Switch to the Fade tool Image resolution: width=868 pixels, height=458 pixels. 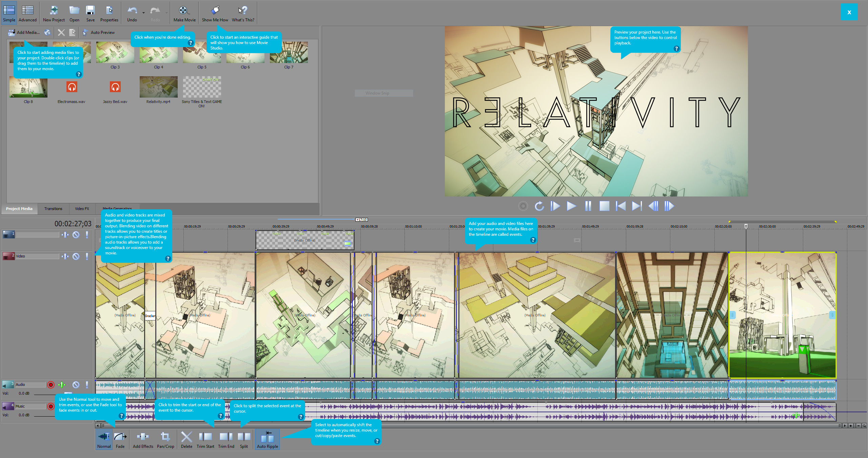pos(120,439)
